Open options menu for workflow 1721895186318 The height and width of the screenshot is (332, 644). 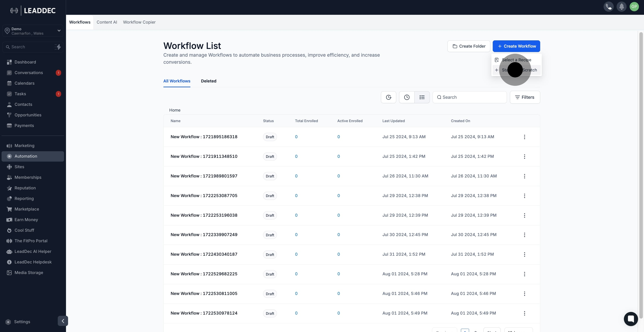[x=524, y=137]
